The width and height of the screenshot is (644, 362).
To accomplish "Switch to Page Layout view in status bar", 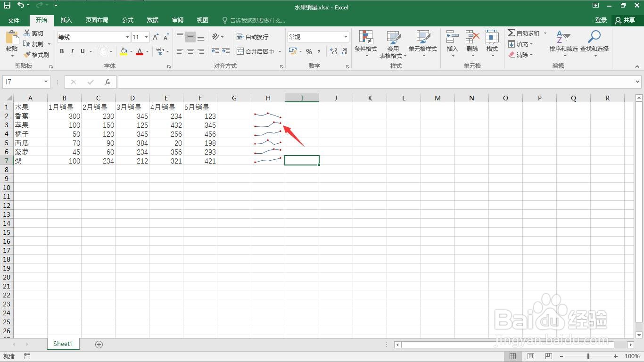I will coord(531,356).
